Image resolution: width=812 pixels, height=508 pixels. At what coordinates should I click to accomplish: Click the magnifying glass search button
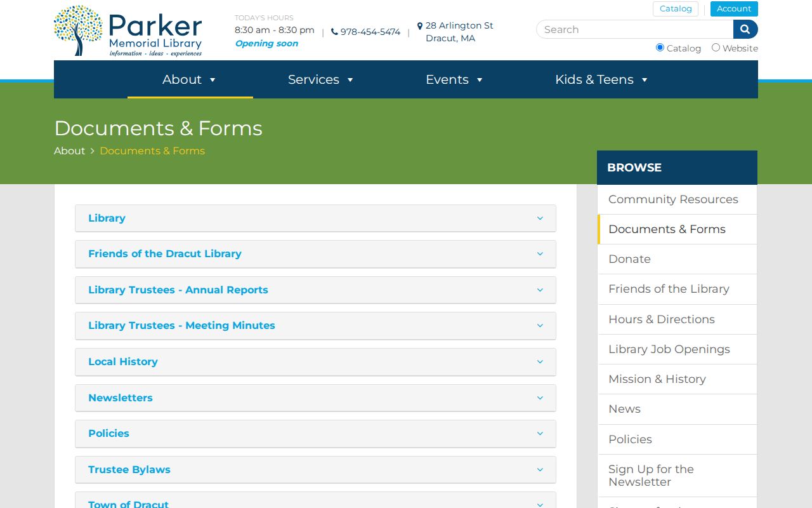745,29
